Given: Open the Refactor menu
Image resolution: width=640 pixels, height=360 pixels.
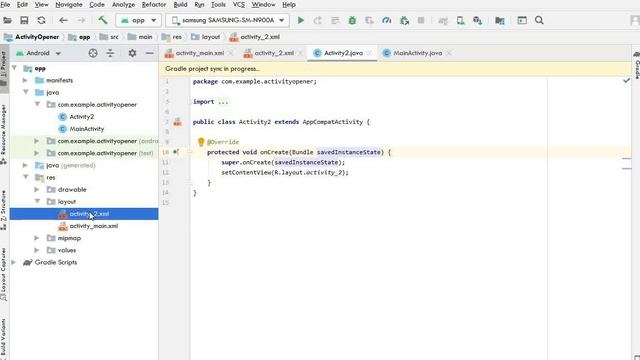Looking at the screenshot, I should coord(154,5).
